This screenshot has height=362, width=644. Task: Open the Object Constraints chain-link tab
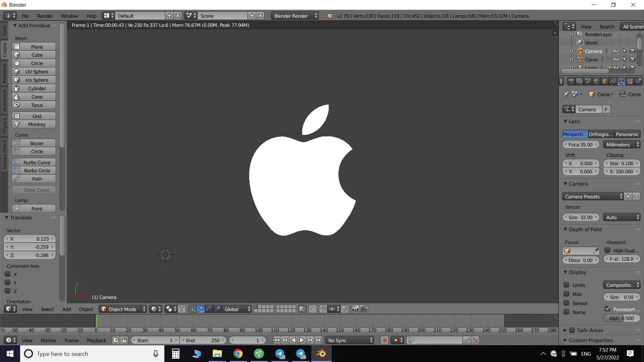(613, 81)
